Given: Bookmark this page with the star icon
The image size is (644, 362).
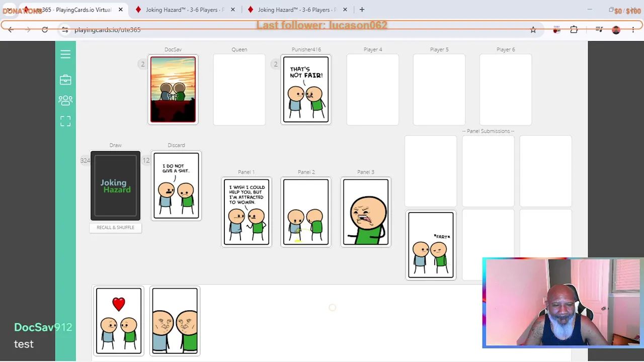Looking at the screenshot, I should 533,30.
